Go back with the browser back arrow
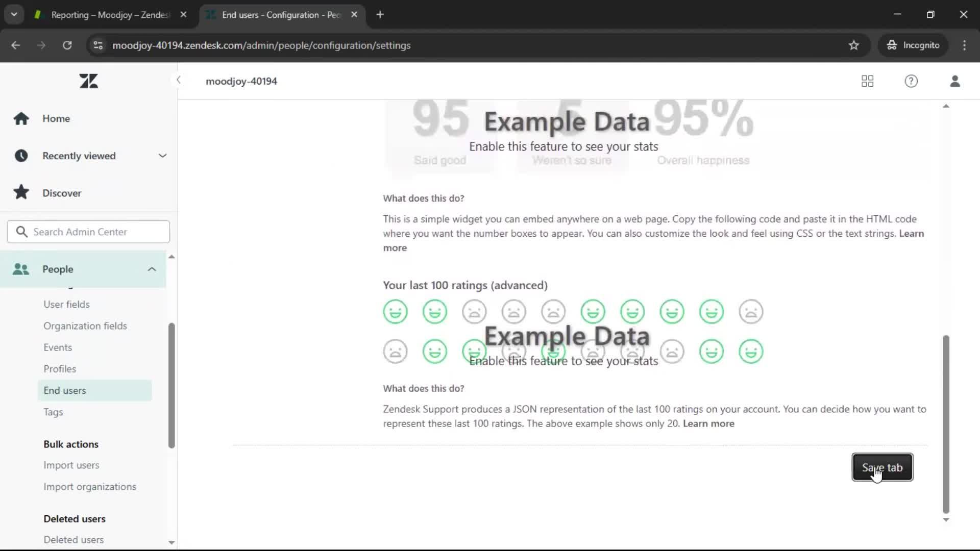Screen dimensions: 980x551 16,45
